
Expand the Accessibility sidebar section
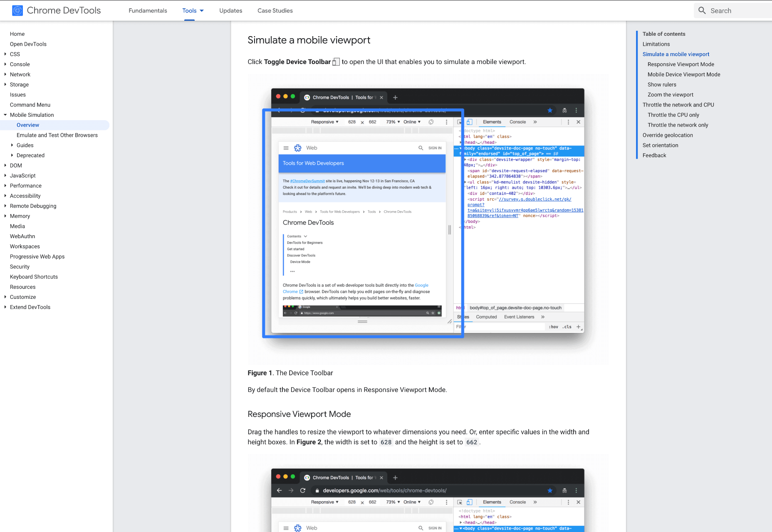pyautogui.click(x=5, y=196)
